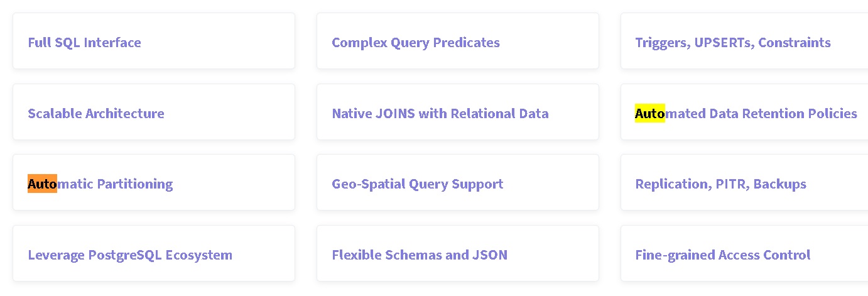Screen dimensions: 868x296
Task: Select the Scalable Architecture card
Action: 95,114
